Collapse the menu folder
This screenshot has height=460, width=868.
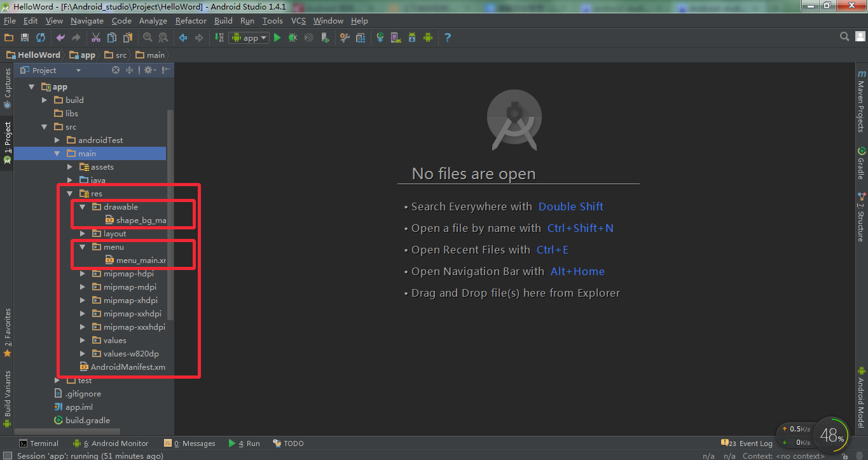point(83,247)
